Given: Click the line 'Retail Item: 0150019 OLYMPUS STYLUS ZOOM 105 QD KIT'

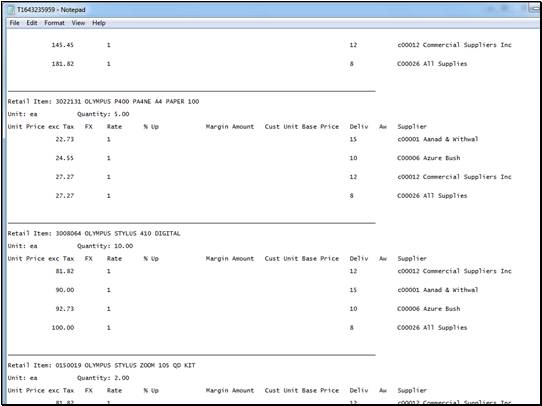Looking at the screenshot, I should [101, 365].
